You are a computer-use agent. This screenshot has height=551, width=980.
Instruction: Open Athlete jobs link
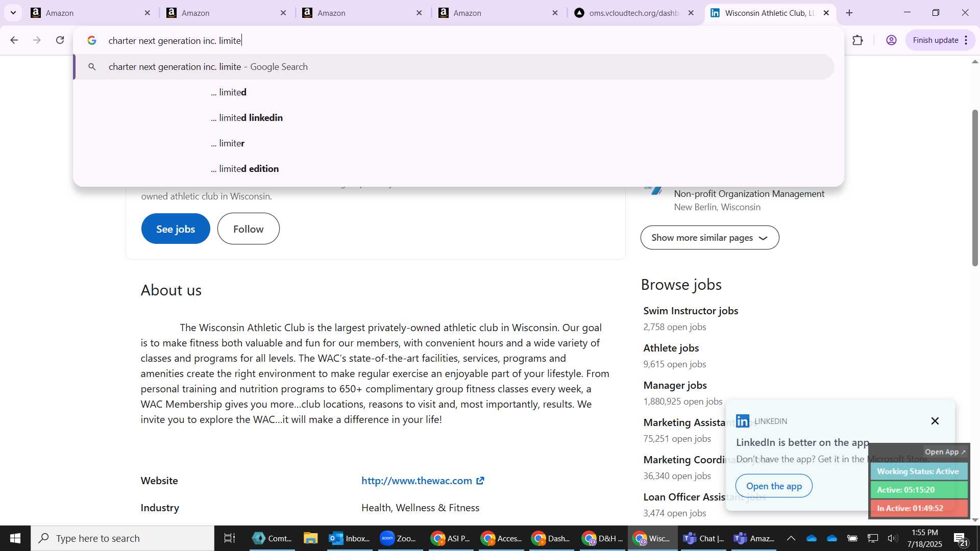click(x=671, y=348)
